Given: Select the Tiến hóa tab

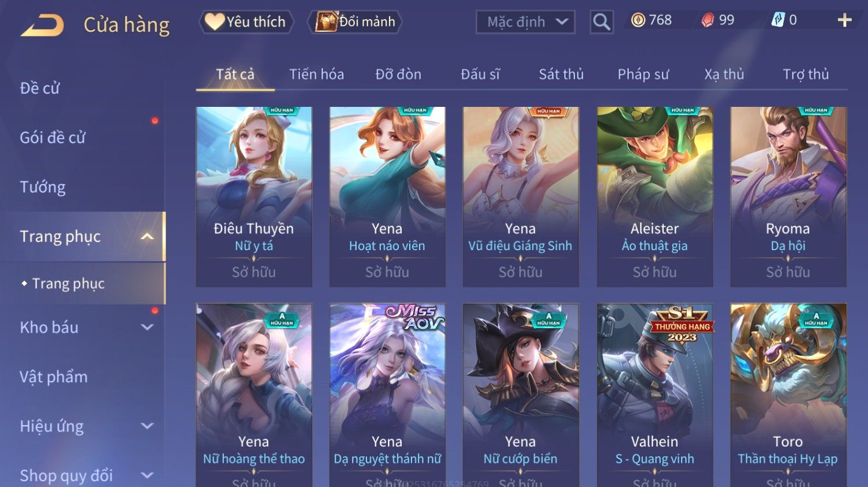Looking at the screenshot, I should pyautogui.click(x=316, y=75).
